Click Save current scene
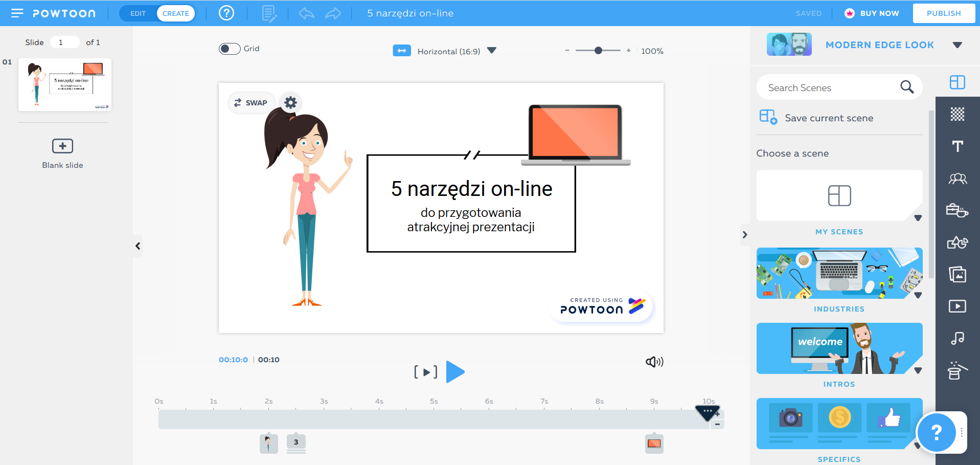Image resolution: width=980 pixels, height=465 pixels. click(x=829, y=118)
